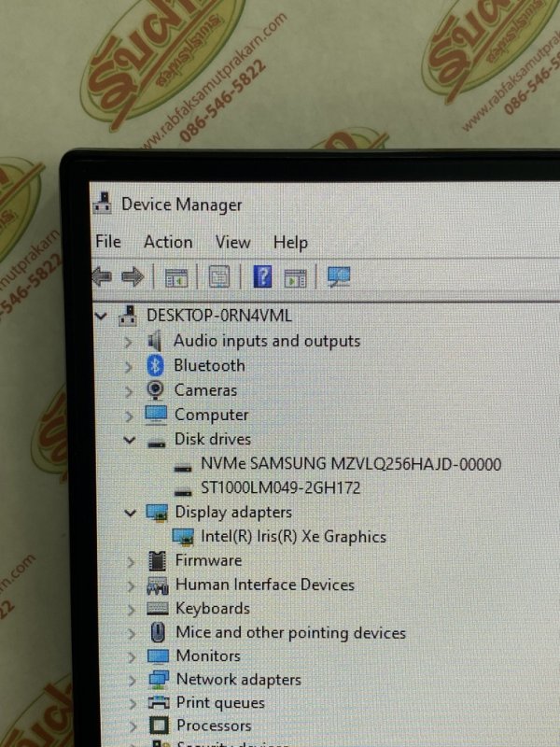560x747 pixels.
Task: Expand the Firmware category chevron
Action: pos(131,562)
